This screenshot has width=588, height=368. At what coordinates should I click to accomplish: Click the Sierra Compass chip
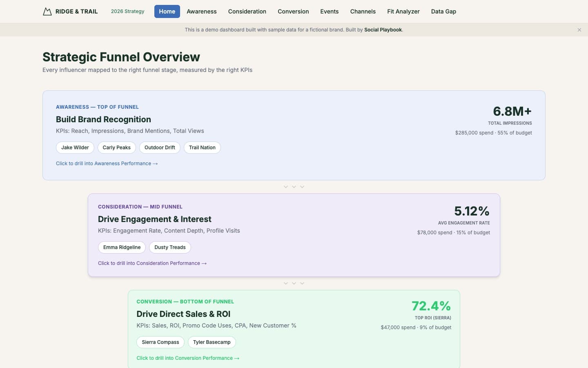pyautogui.click(x=160, y=342)
